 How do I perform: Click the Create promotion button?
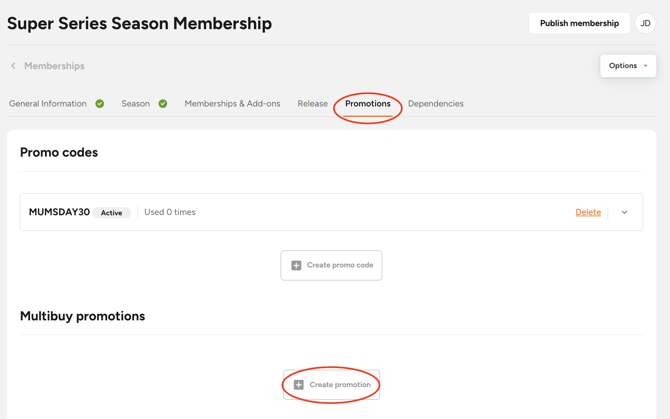click(331, 385)
